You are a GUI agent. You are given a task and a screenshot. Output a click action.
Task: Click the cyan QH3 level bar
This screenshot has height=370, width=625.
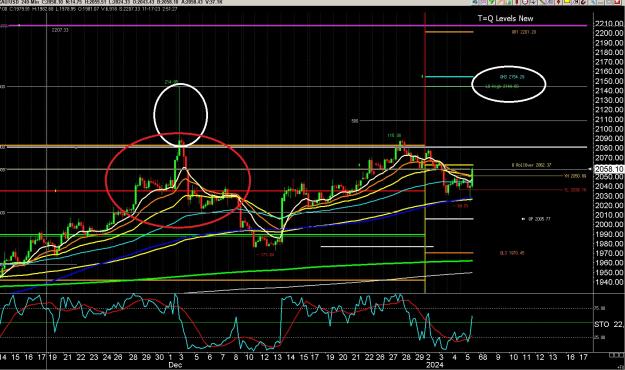[450, 77]
